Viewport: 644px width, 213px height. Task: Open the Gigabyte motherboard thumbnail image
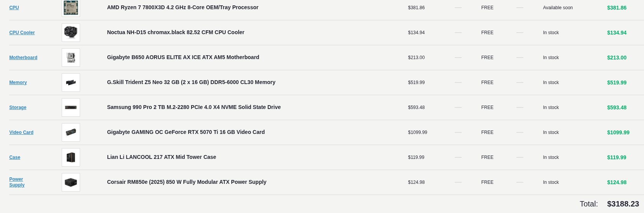click(71, 58)
